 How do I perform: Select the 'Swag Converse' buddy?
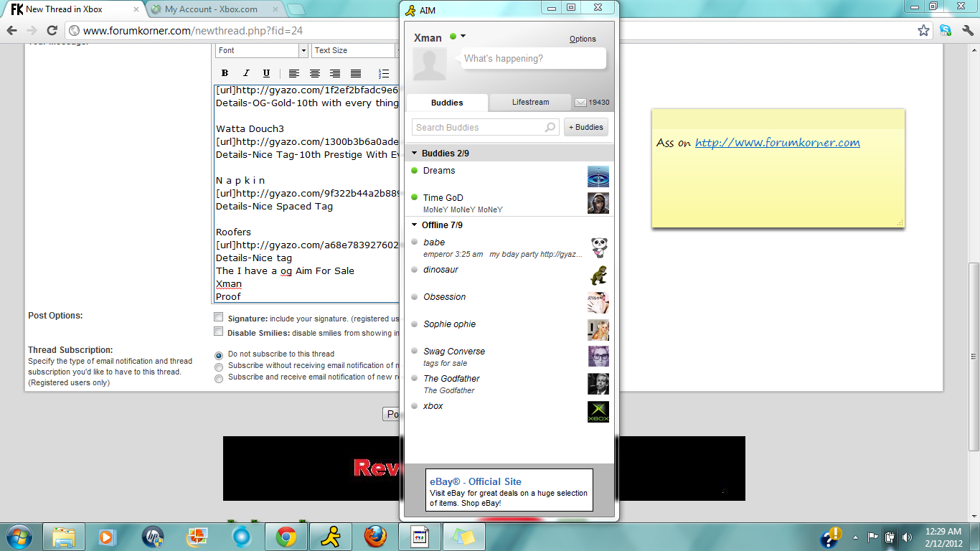(509, 357)
